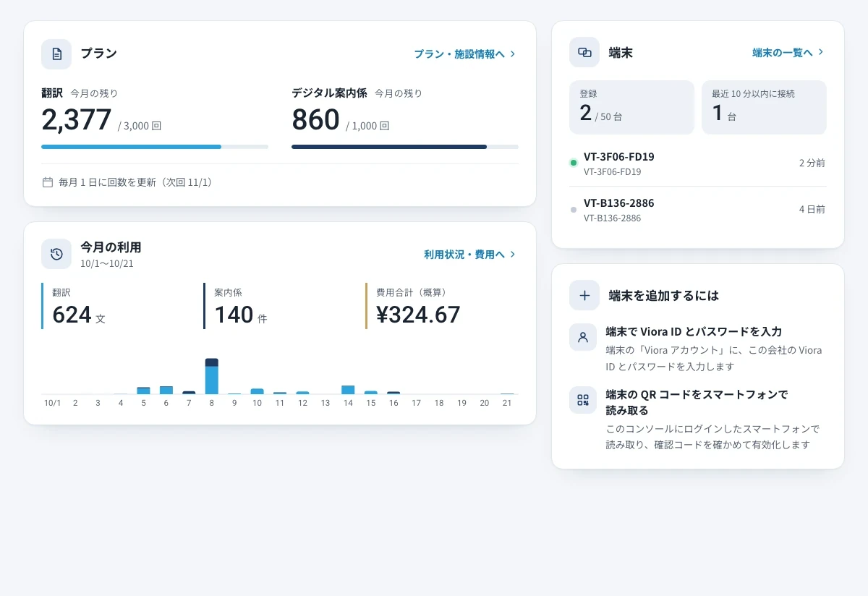The height and width of the screenshot is (596, 868).
Task: Click the tall chart bar for day 8
Action: (212, 376)
